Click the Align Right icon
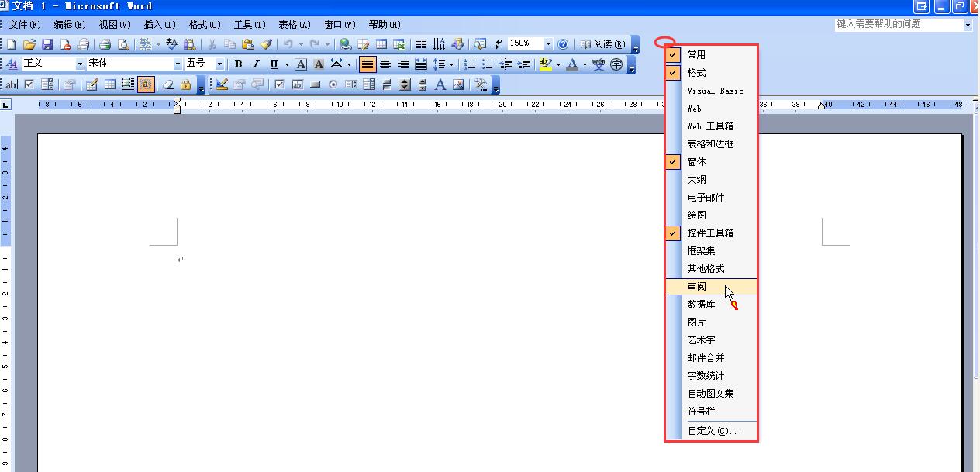The height and width of the screenshot is (472, 980). click(403, 64)
